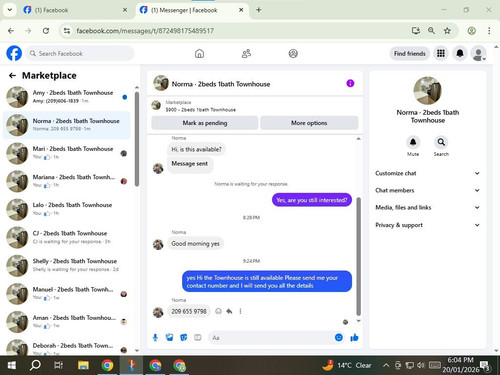This screenshot has height=375, width=500.
Task: Reload the page with the refresh icon
Action: coord(46,31)
